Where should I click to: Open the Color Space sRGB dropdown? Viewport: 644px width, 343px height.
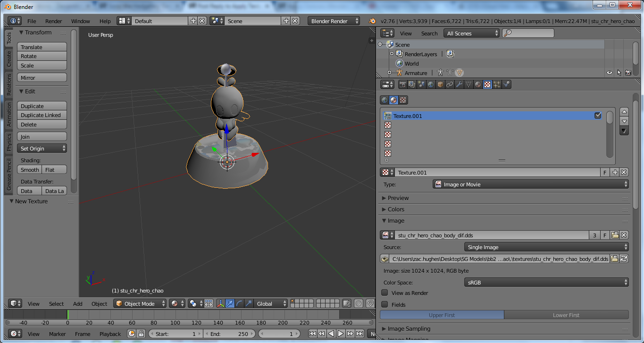click(546, 283)
